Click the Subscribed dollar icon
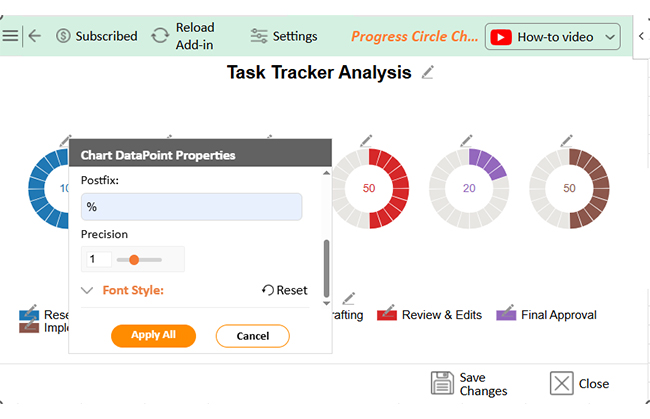 click(63, 36)
